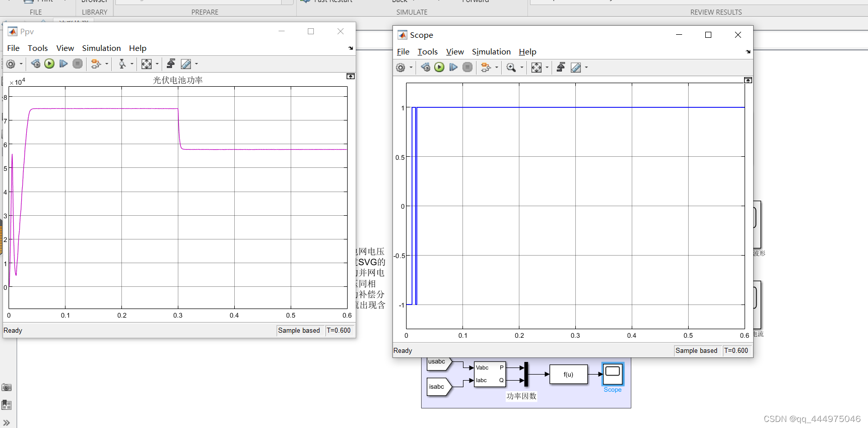Click 功率因数 label below power block

(x=521, y=396)
